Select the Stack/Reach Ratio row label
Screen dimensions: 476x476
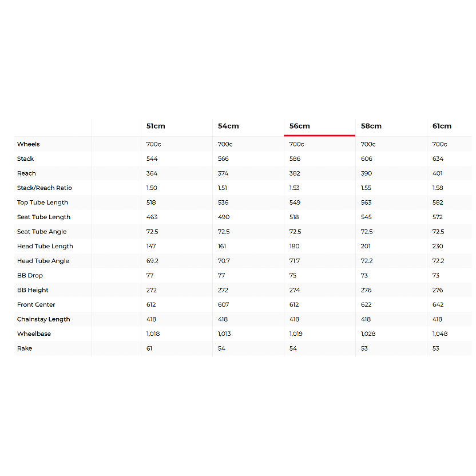(x=45, y=188)
